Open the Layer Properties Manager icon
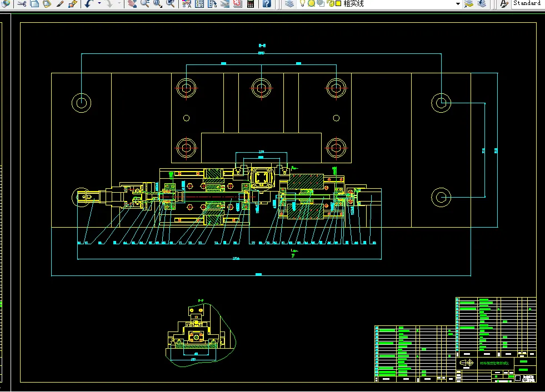This screenshot has height=392, width=545. click(x=289, y=4)
